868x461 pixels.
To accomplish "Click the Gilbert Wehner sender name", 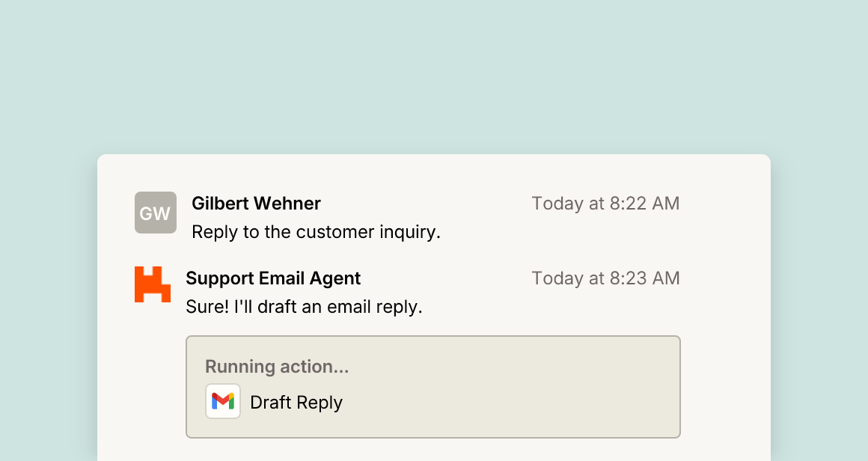I will 257,203.
